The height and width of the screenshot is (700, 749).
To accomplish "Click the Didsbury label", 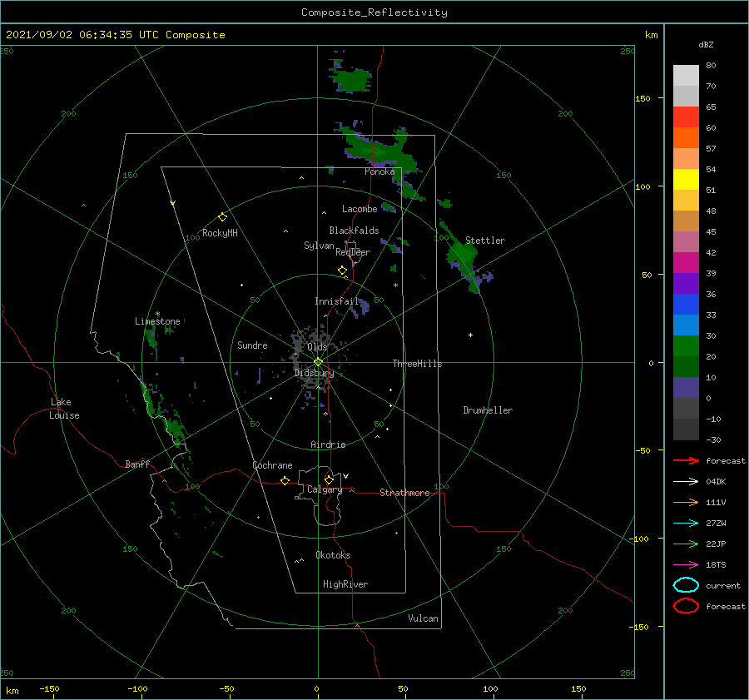I will pos(314,373).
